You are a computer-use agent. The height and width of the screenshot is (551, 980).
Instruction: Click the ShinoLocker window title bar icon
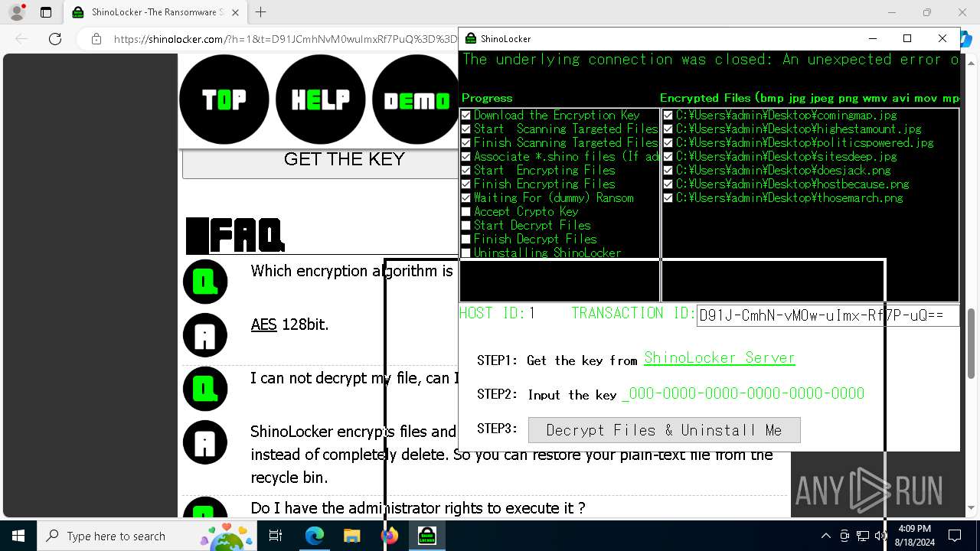point(471,38)
